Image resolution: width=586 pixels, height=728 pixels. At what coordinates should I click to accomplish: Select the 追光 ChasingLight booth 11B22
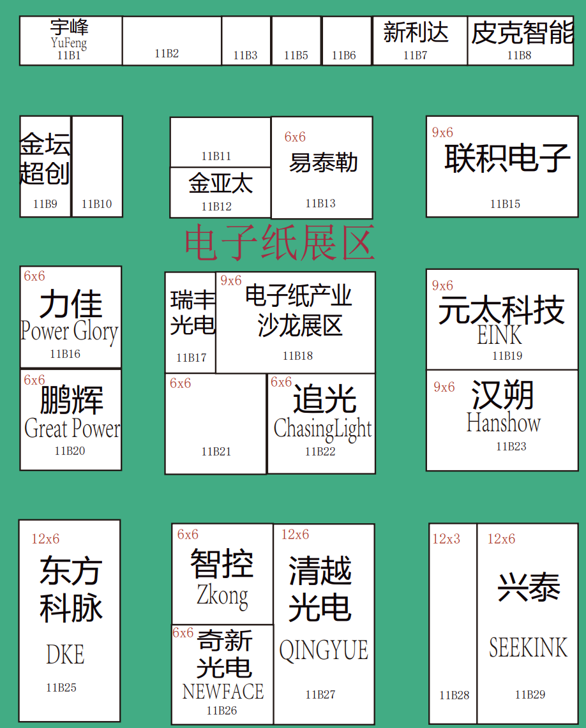321,424
